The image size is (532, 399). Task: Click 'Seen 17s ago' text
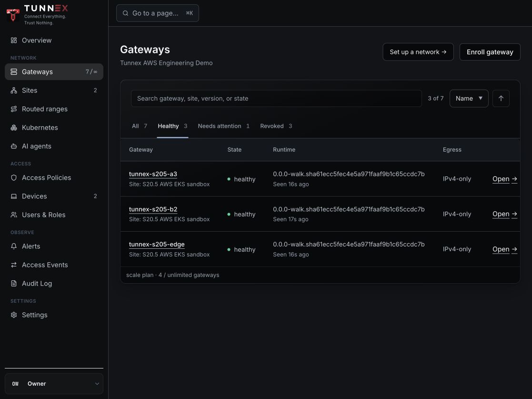coord(291,219)
